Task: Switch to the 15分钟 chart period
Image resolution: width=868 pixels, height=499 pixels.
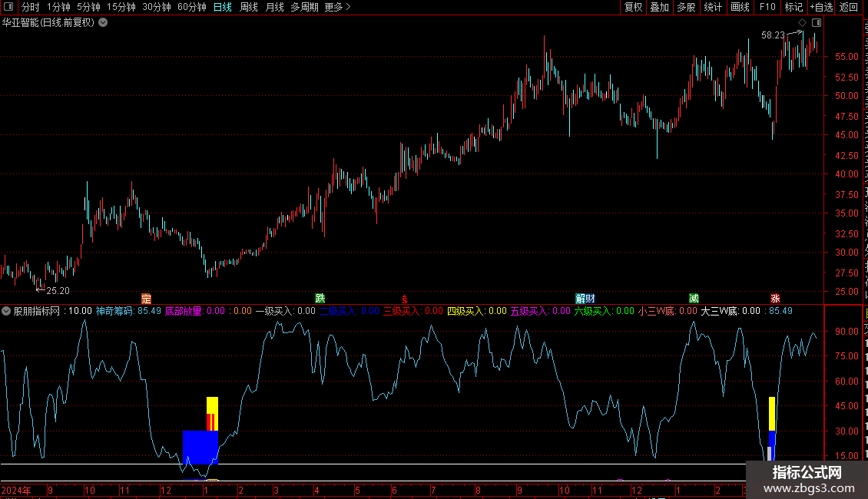Action: [121, 7]
